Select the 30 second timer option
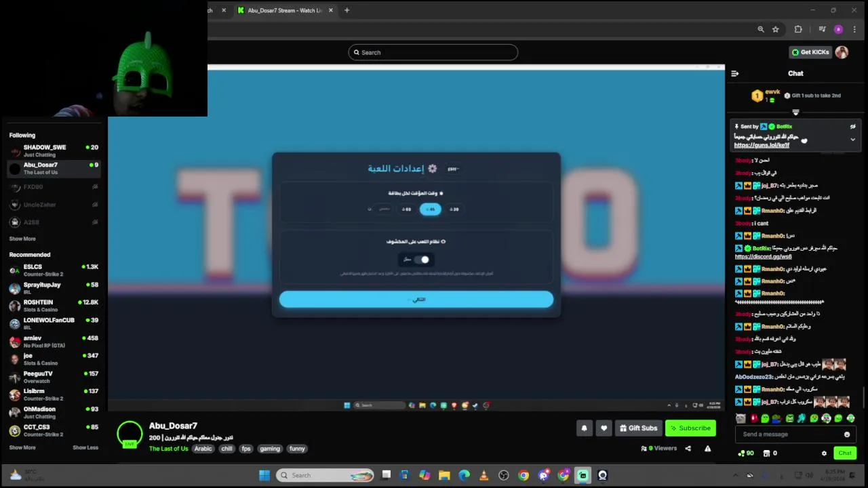The width and height of the screenshot is (868, 488). pos(454,209)
